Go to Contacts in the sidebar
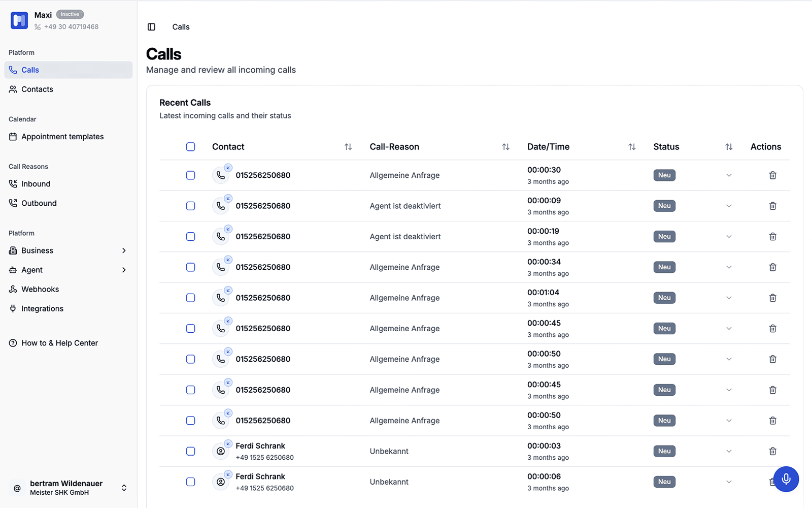This screenshot has height=508, width=812. (x=69, y=89)
